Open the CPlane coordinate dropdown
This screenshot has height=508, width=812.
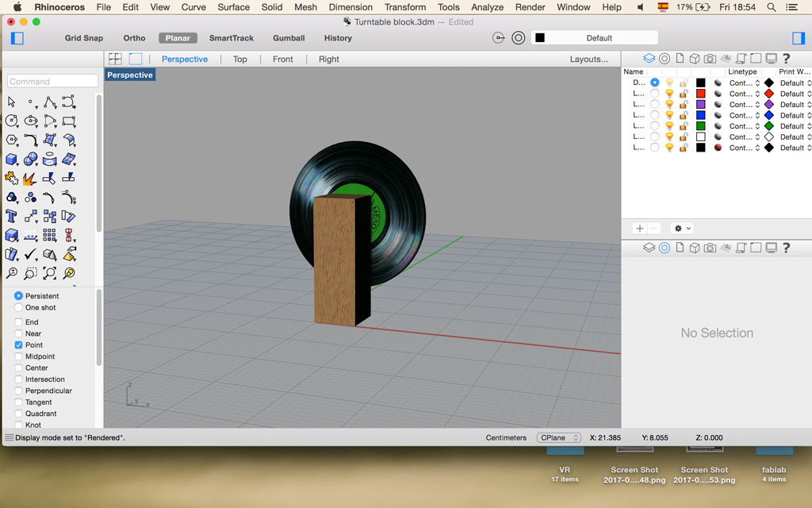click(559, 437)
